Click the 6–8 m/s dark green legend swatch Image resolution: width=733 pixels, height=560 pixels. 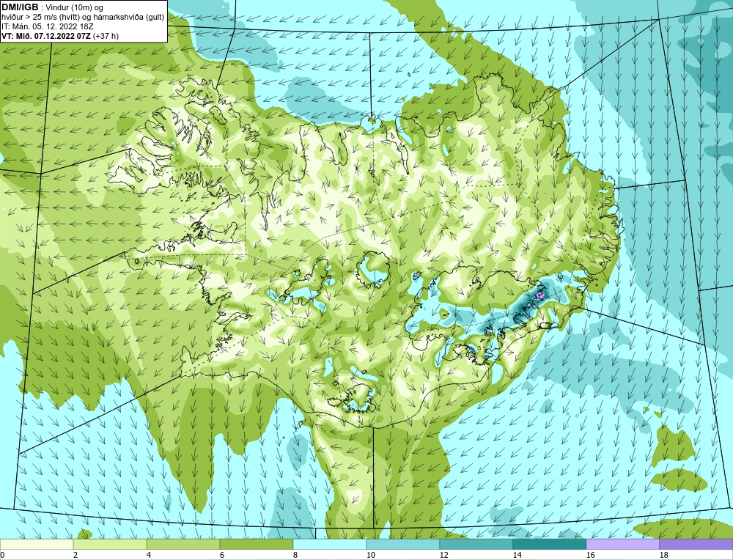click(257, 545)
